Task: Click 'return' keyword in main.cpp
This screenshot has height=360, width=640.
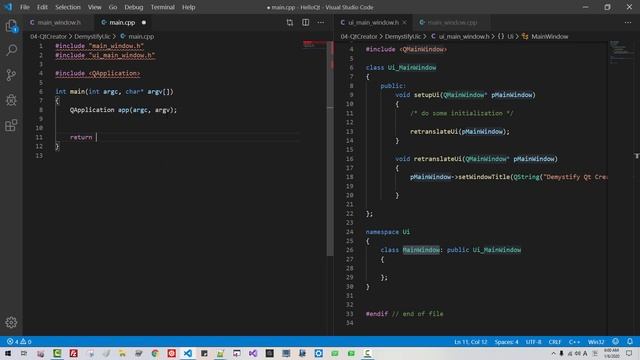Action: pos(81,137)
